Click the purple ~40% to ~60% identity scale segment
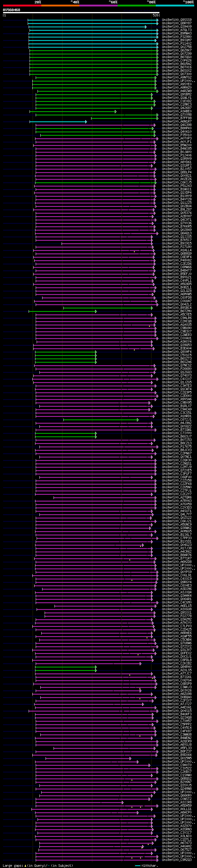This screenshot has width=197, height=868. click(98, 6)
